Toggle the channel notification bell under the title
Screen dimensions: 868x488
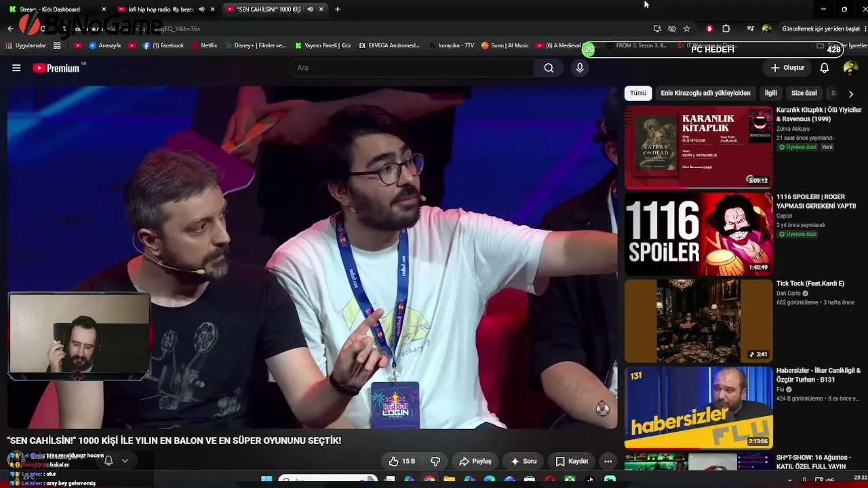(x=108, y=461)
